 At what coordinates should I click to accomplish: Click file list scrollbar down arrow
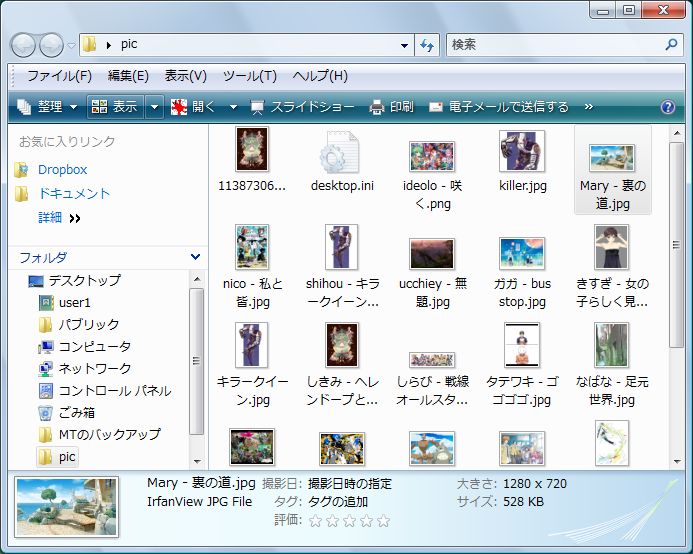(677, 461)
